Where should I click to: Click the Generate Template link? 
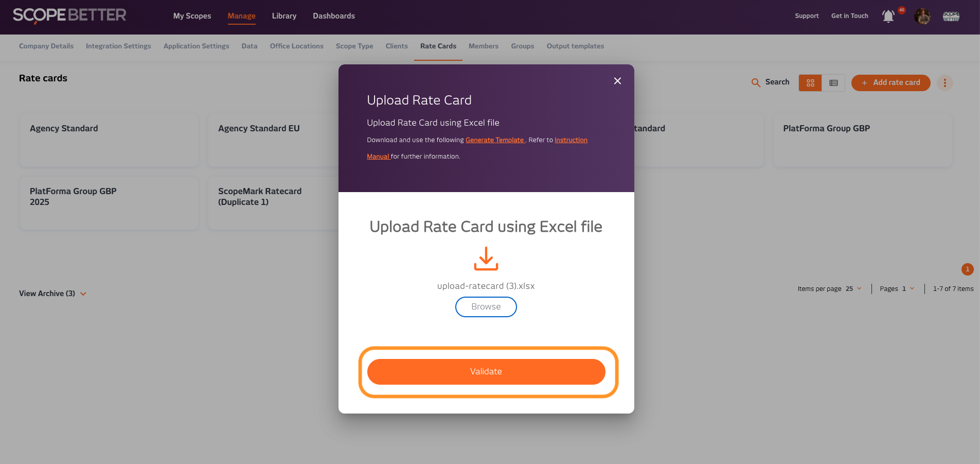tap(494, 140)
